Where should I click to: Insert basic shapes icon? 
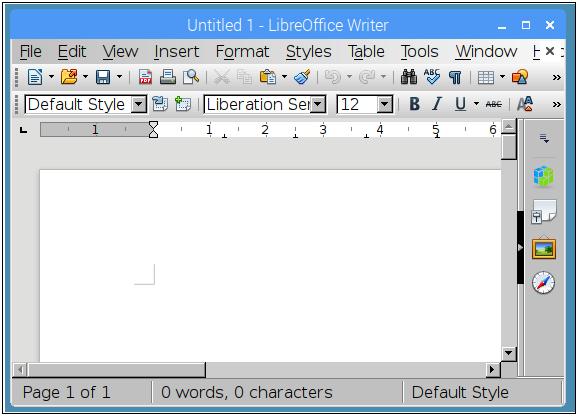pyautogui.click(x=520, y=77)
